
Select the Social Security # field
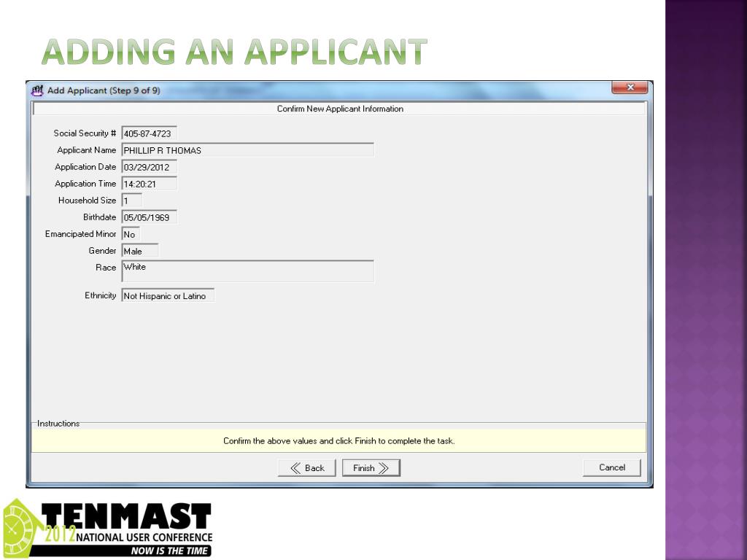click(x=149, y=133)
